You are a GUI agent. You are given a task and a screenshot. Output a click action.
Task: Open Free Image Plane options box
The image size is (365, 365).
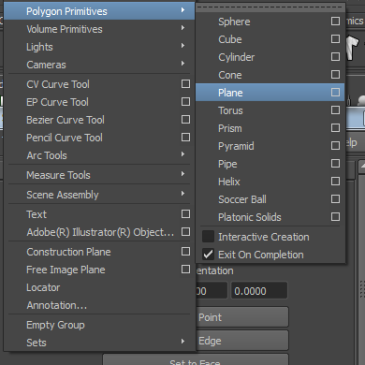(x=186, y=269)
